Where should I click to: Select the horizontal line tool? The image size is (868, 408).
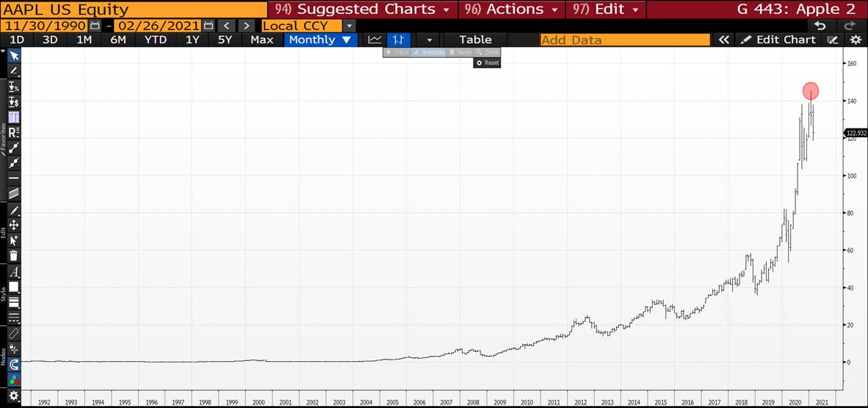point(14,178)
